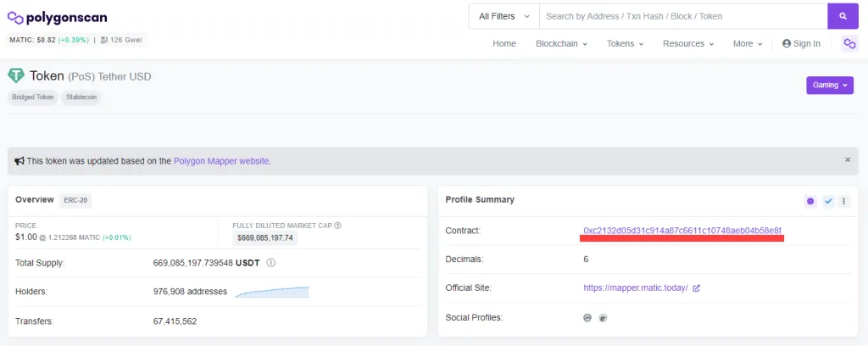
Task: Click the purple round icon in Profile Summary
Action: click(810, 202)
